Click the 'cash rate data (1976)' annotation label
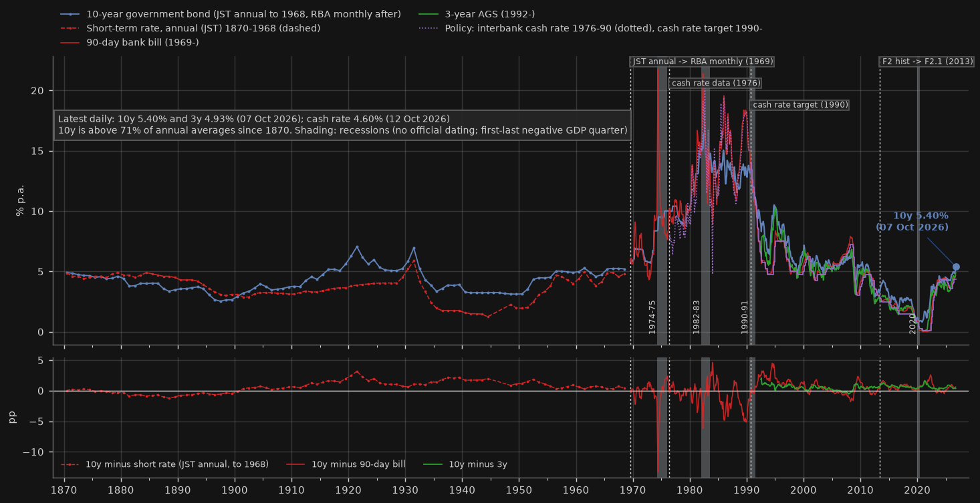 [716, 83]
